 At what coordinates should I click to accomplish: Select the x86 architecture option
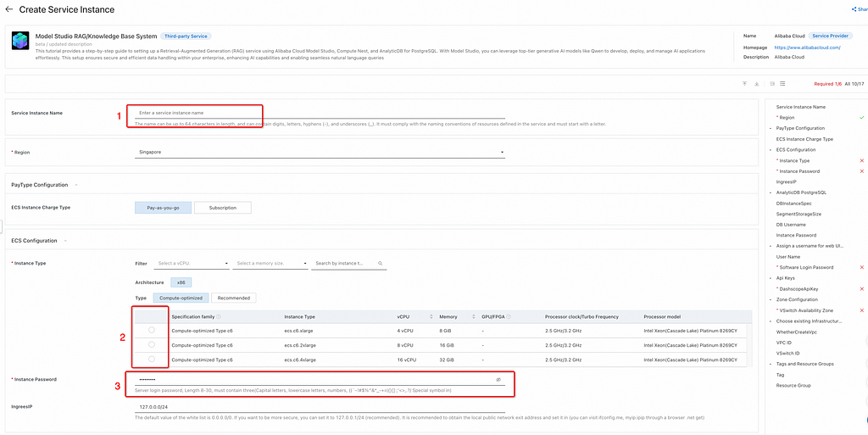click(x=181, y=282)
